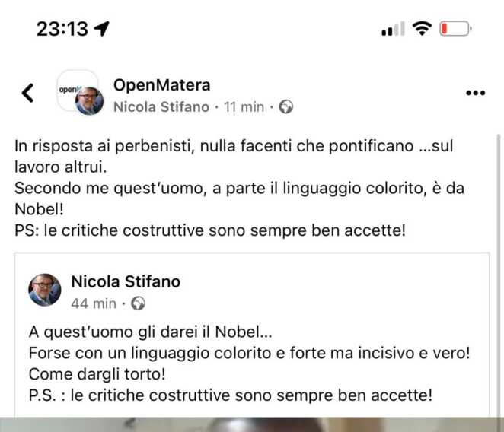Open the media thumbnail at the bottom

click(x=251, y=424)
